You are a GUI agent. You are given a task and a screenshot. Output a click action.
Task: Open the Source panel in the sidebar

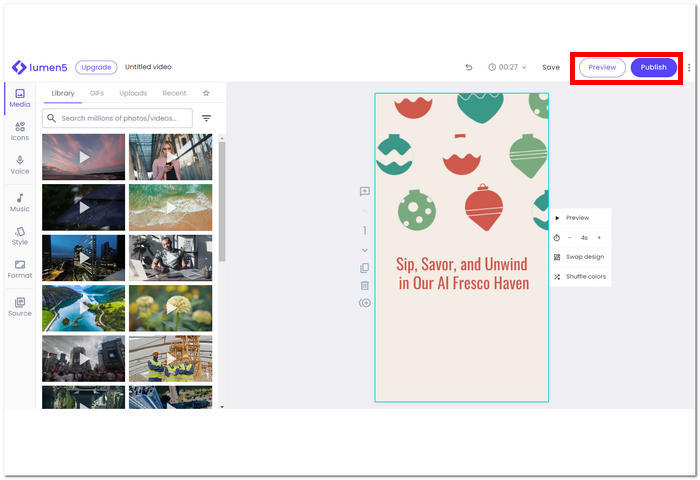pos(20,306)
